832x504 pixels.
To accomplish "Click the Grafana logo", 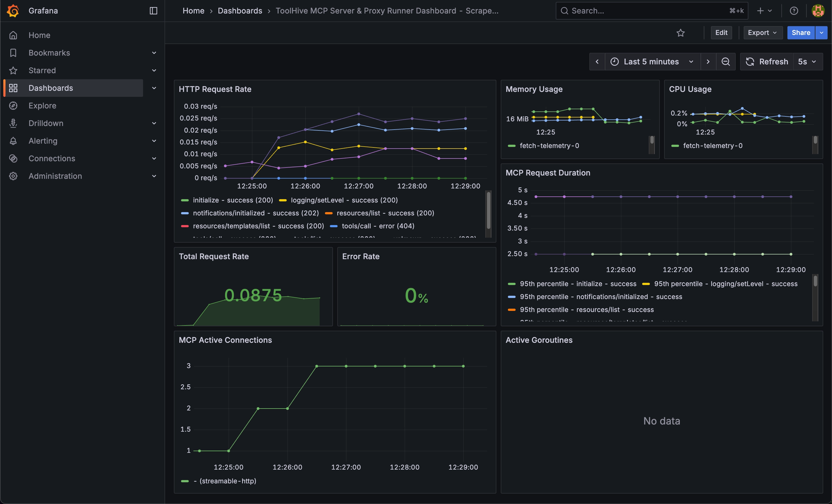I will point(13,10).
